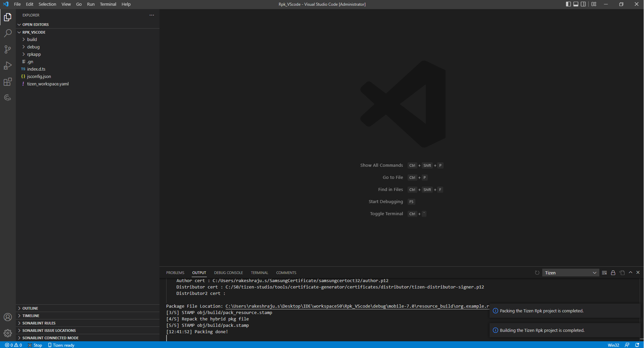Open the Accounts menu icon

pos(8,317)
